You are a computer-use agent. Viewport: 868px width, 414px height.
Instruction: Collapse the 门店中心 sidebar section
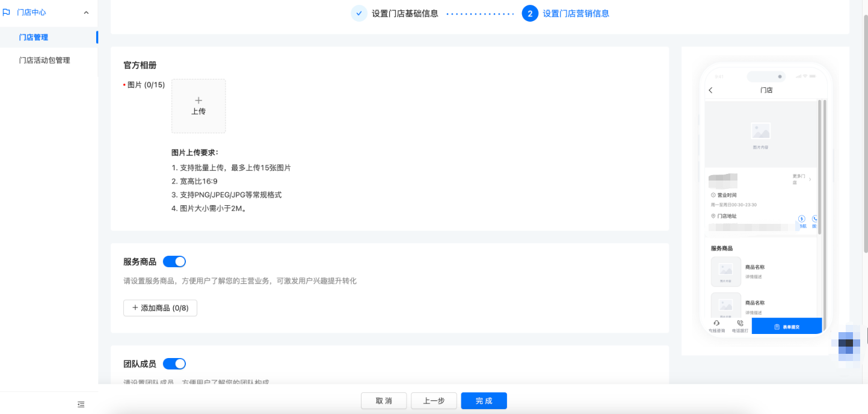(x=86, y=11)
